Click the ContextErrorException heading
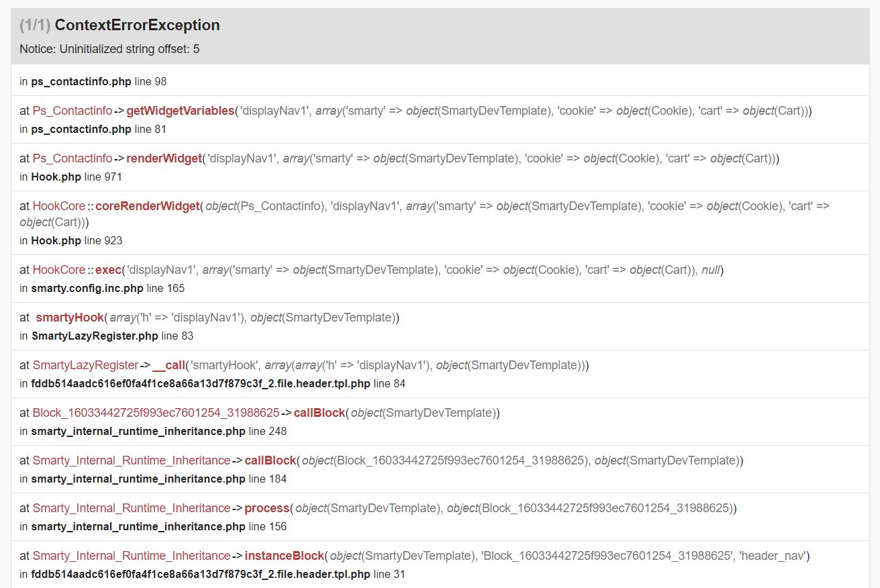 pos(137,26)
